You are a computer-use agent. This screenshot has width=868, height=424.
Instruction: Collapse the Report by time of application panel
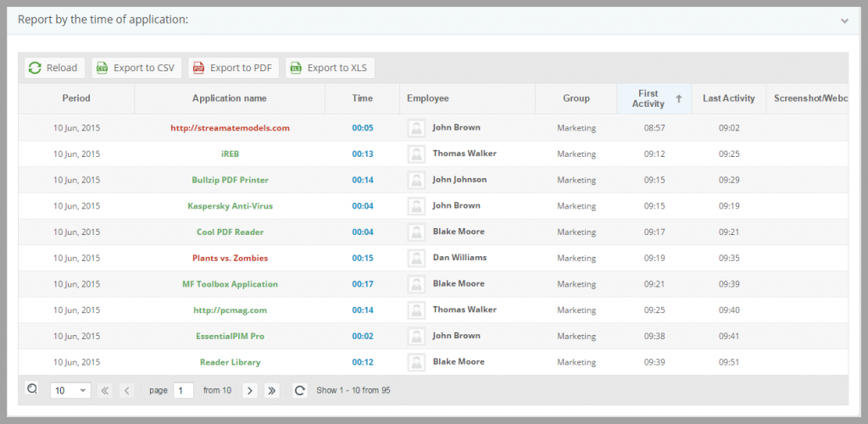844,20
